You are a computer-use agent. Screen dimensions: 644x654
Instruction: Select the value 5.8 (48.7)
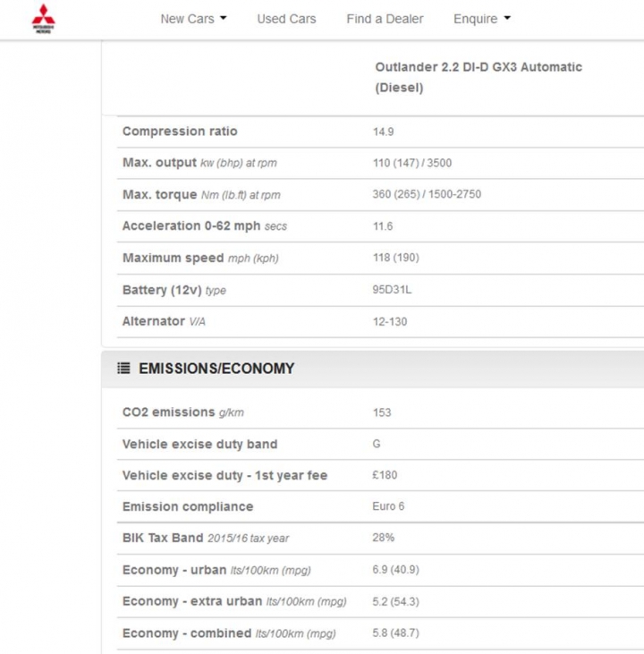[396, 633]
